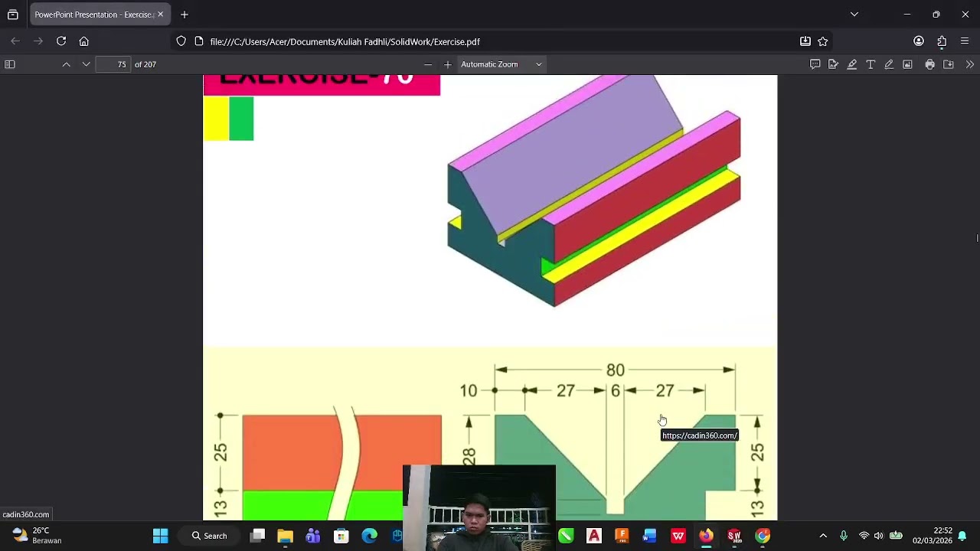Bookmark this page with star
980x551 pixels.
pos(823,41)
